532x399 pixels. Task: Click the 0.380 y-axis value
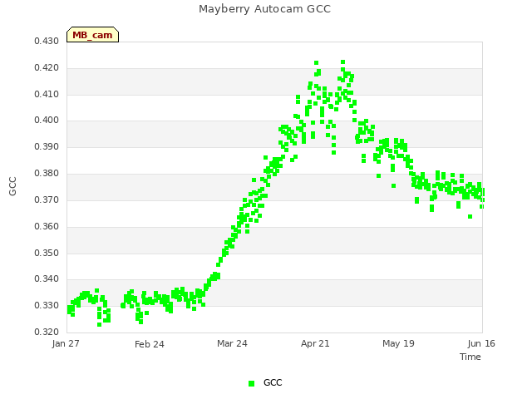point(47,174)
